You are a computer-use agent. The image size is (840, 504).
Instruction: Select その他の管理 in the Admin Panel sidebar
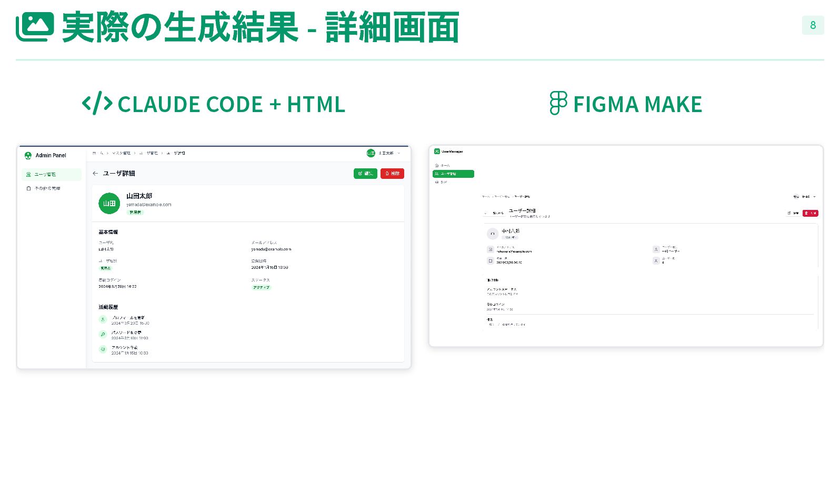[52, 188]
